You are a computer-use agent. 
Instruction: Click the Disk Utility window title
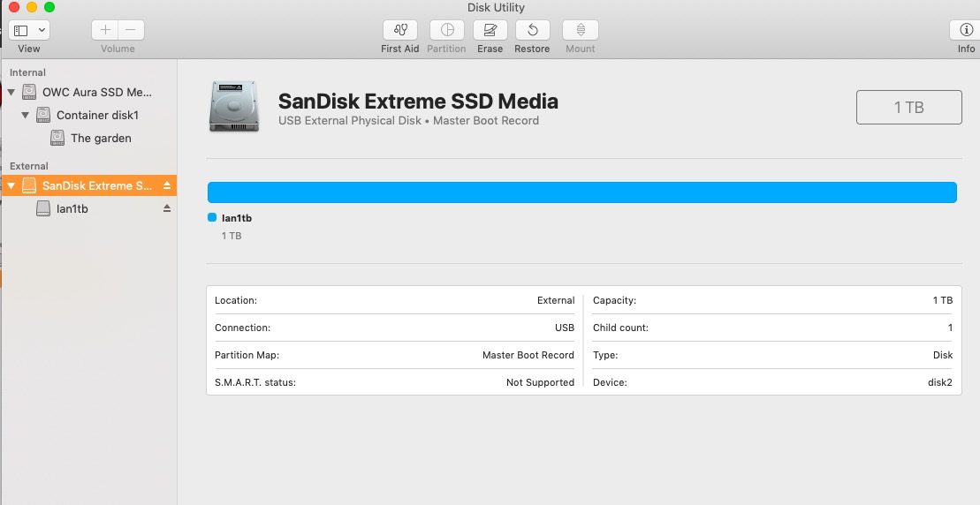click(x=497, y=7)
